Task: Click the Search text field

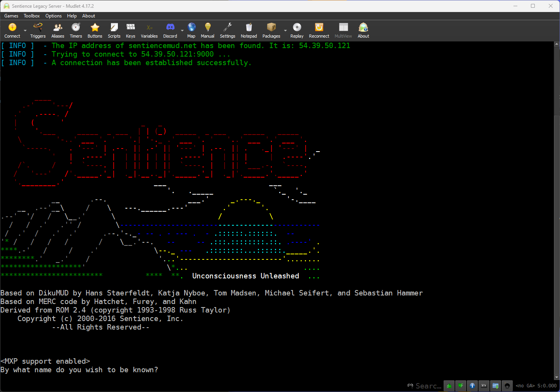Action: click(429, 386)
